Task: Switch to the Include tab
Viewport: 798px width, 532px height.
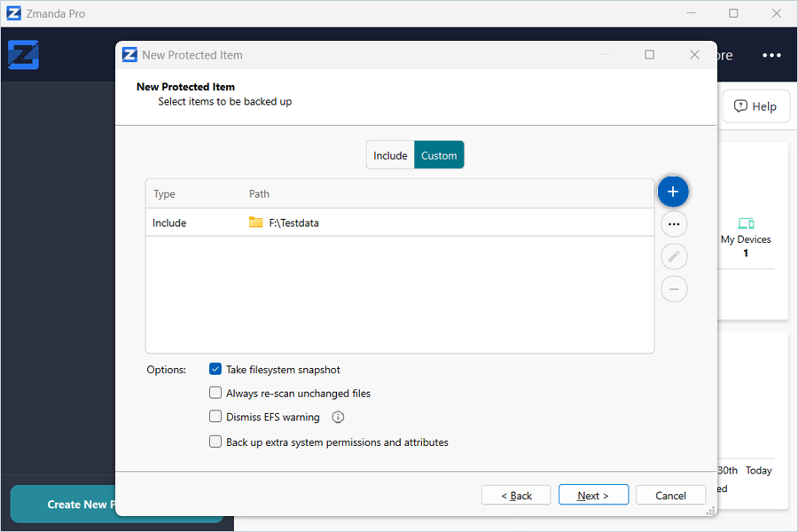Action: click(390, 155)
